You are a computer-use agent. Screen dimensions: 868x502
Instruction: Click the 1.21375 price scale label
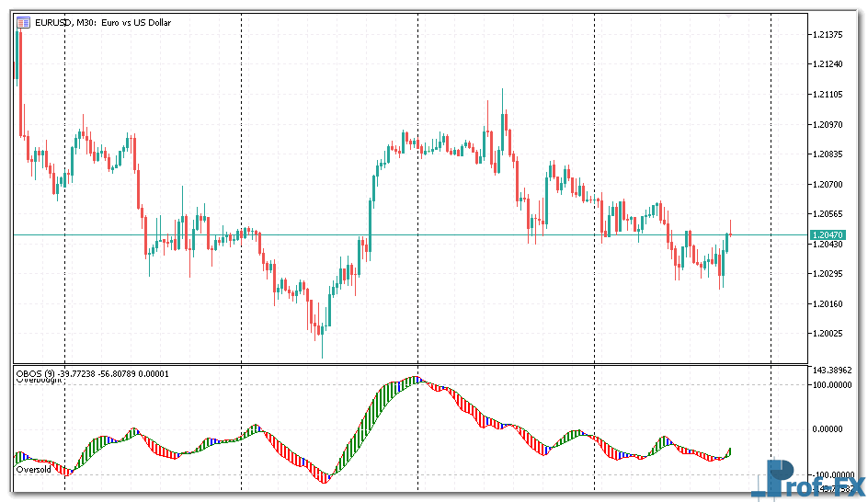click(x=829, y=34)
